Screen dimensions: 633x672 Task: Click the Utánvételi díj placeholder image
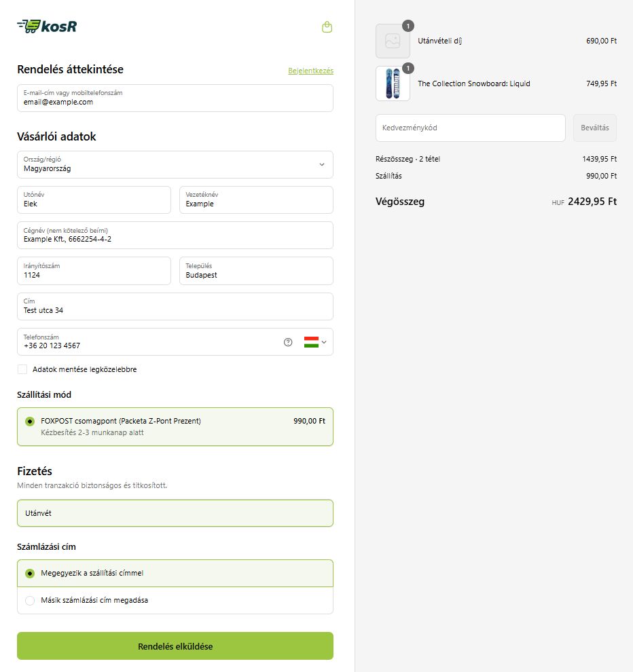[393, 41]
